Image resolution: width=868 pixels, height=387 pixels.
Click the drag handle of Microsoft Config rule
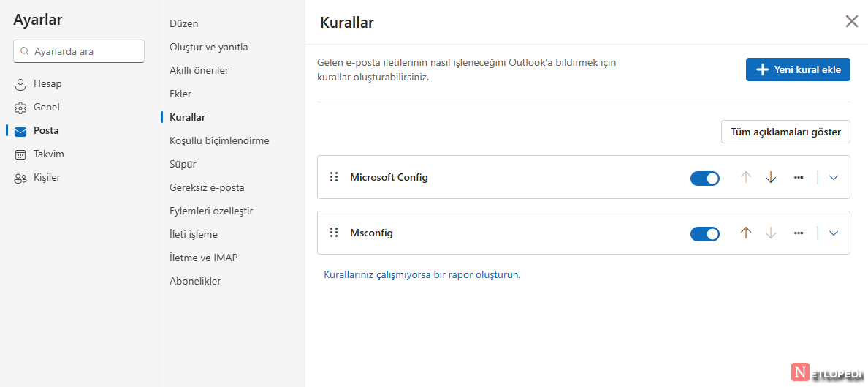(334, 177)
